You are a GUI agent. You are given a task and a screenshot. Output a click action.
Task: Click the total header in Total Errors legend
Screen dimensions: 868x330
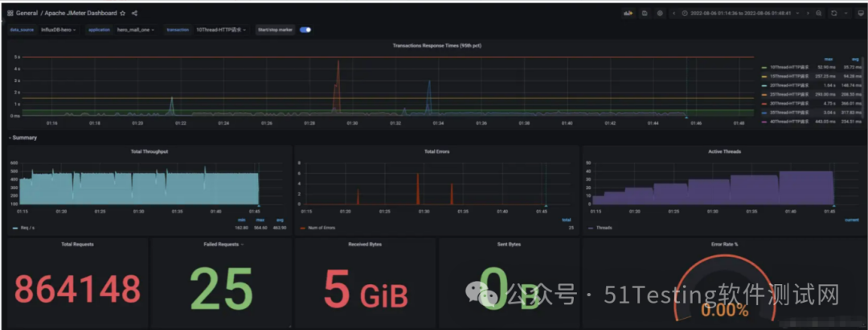(568, 221)
